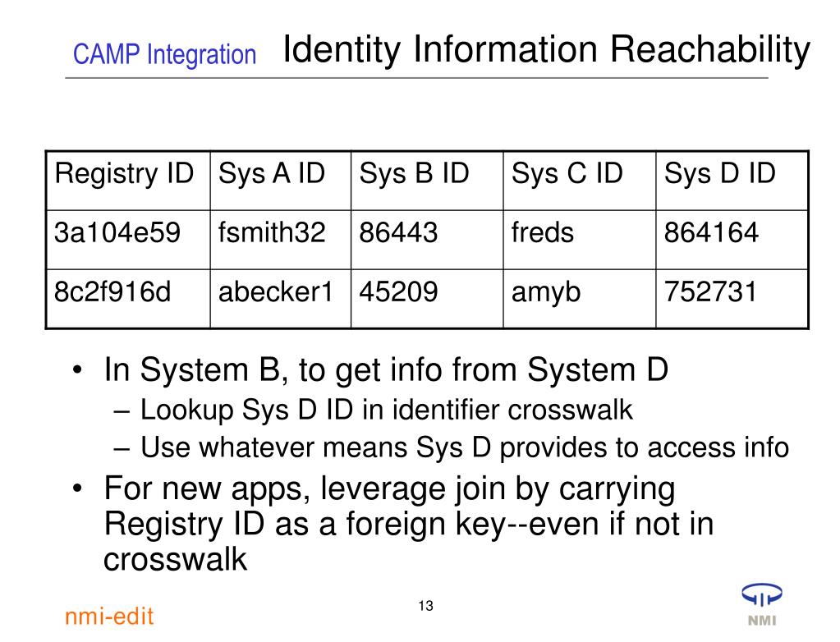Select the 864164 cell
The width and height of the screenshot is (840, 642).
pyautogui.click(x=732, y=240)
